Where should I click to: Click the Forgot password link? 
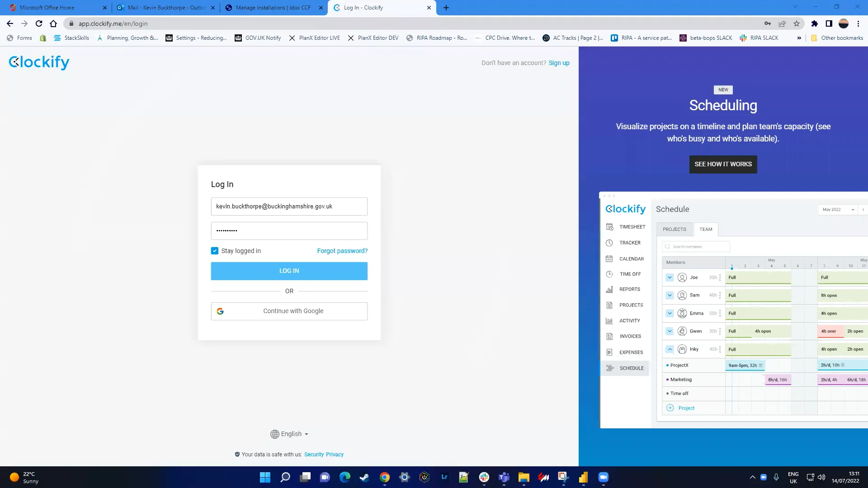pyautogui.click(x=342, y=251)
